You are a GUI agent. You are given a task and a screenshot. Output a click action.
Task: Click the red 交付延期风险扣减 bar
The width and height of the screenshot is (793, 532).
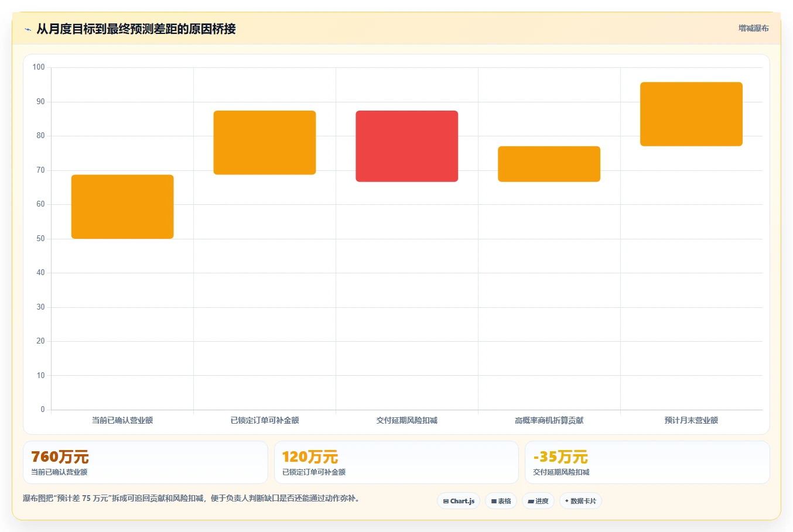click(407, 146)
